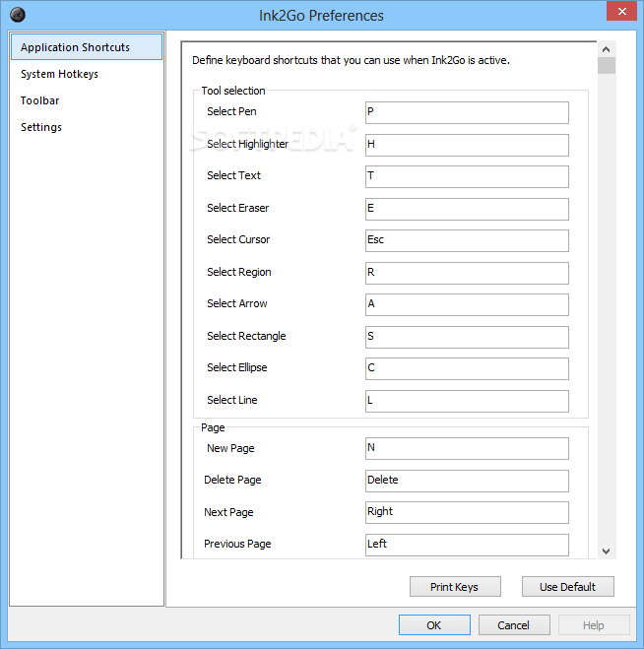644x649 pixels.
Task: Click the 'Select Rectangle' label
Action: (246, 336)
